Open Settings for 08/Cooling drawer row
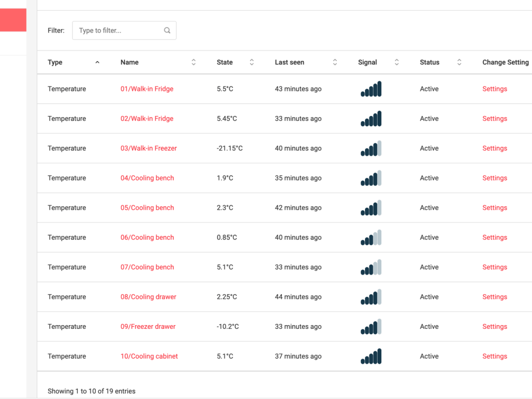The height and width of the screenshot is (399, 532). 495,297
